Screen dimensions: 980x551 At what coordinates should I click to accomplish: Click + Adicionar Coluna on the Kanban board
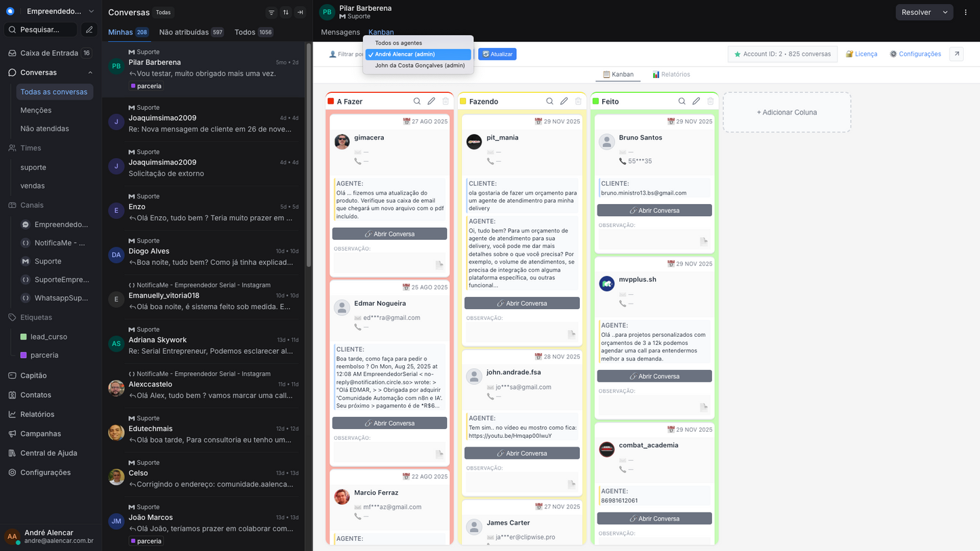coord(786,112)
